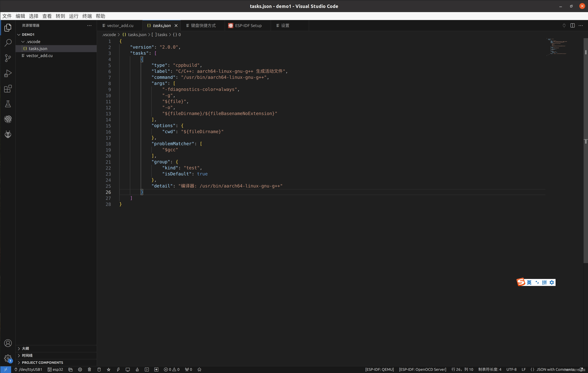Click the [ESP-IDF: QEMU] status item
Screen dimensions: 588x373
coord(379,369)
